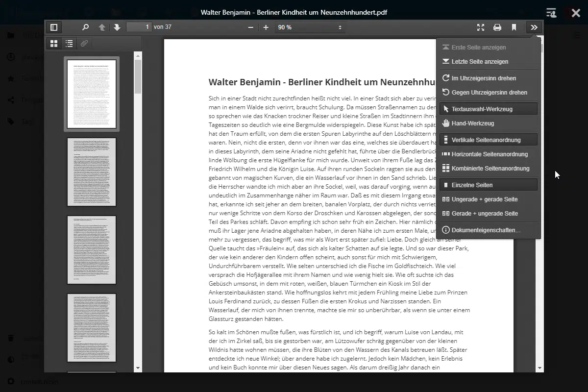Go to the previous page arrow

[x=102, y=27]
